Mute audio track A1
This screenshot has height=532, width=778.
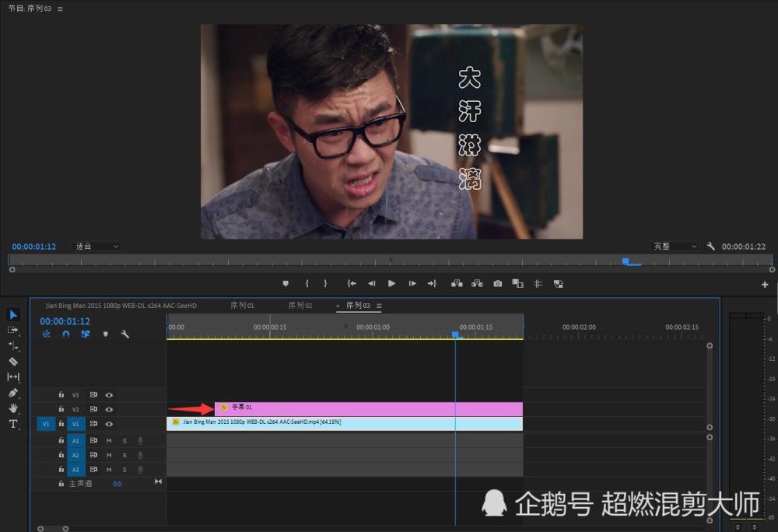(x=109, y=440)
